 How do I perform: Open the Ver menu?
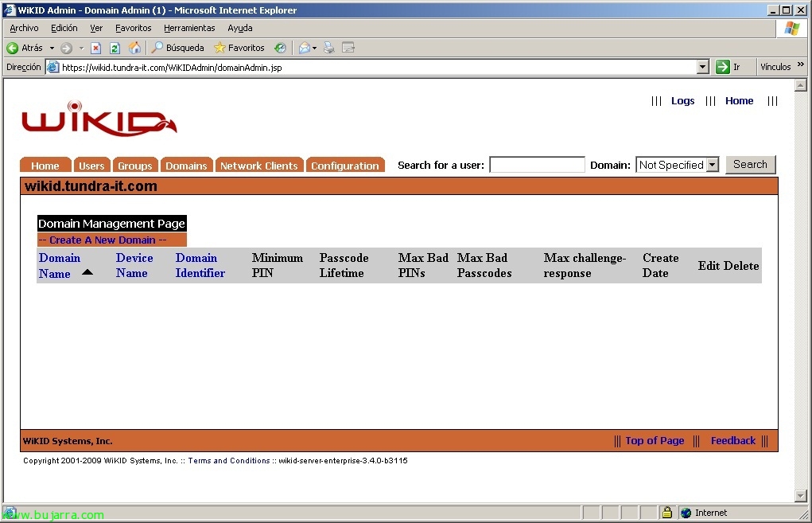coord(96,28)
